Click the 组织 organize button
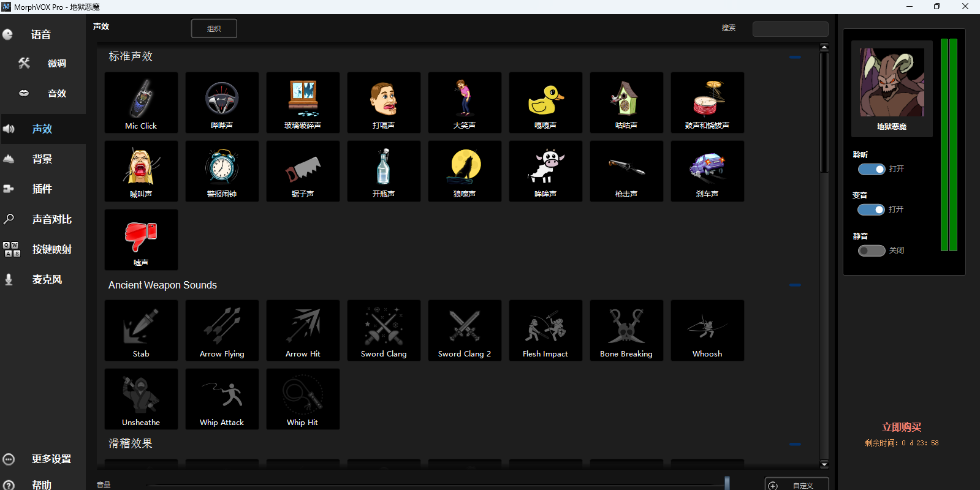 [214, 29]
